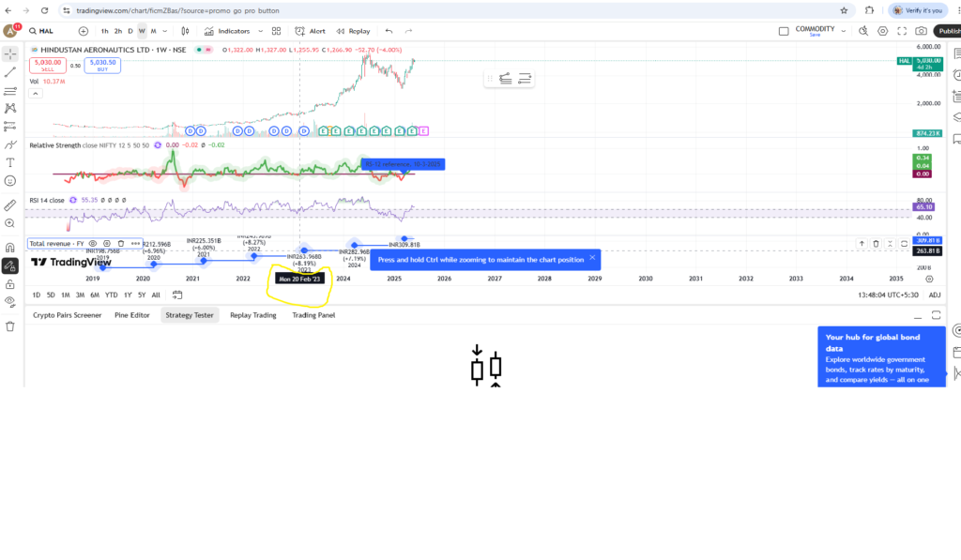Open Total revenue indicator settings
This screenshot has width=961, height=560.
pyautogui.click(x=107, y=244)
